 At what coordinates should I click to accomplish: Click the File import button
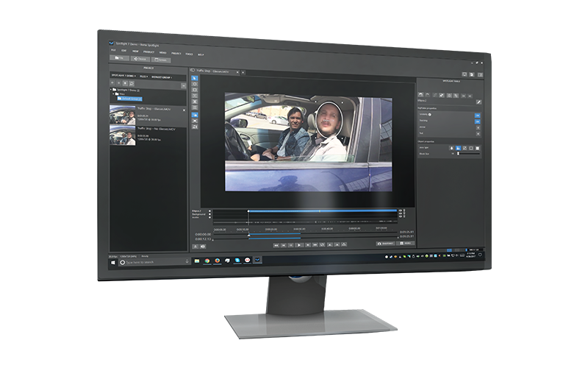point(119,58)
